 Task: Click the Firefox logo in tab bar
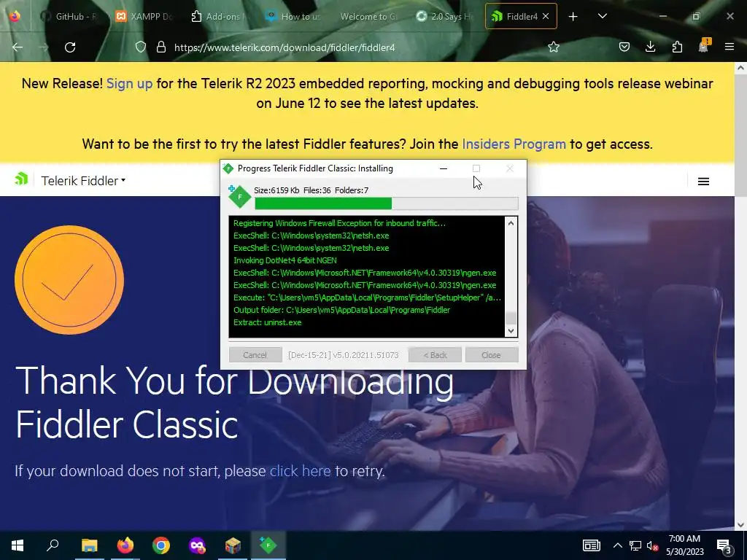coord(15,16)
